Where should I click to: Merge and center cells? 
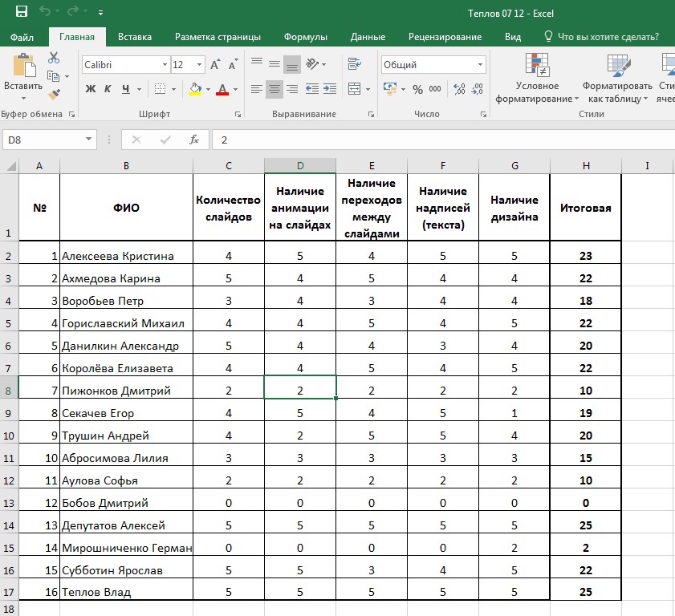coord(354,89)
